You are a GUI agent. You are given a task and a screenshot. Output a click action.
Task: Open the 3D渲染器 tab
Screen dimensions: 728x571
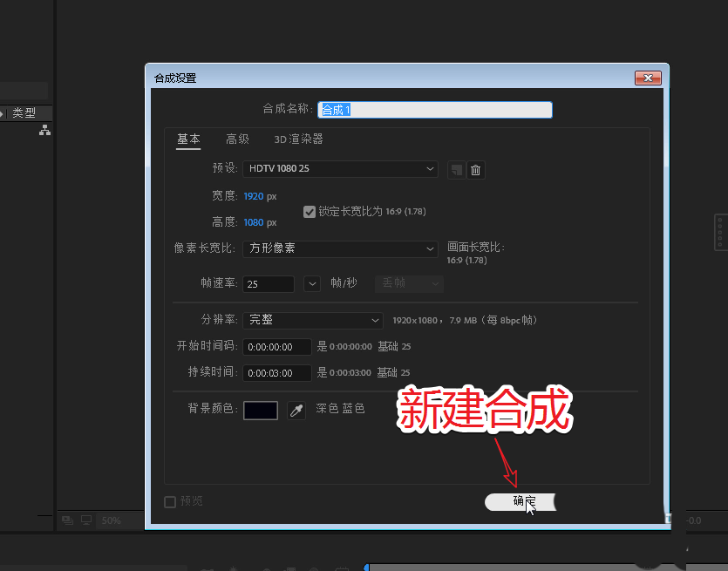click(298, 138)
